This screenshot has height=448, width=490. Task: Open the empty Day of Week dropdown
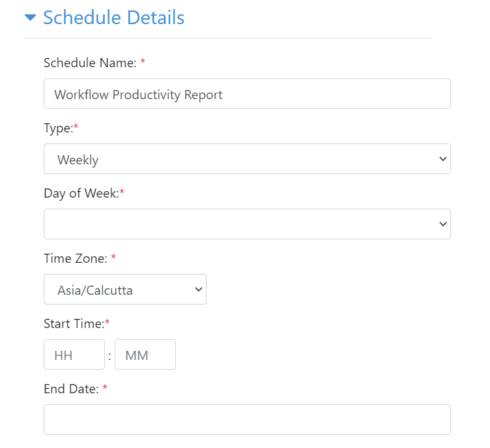pos(247,224)
